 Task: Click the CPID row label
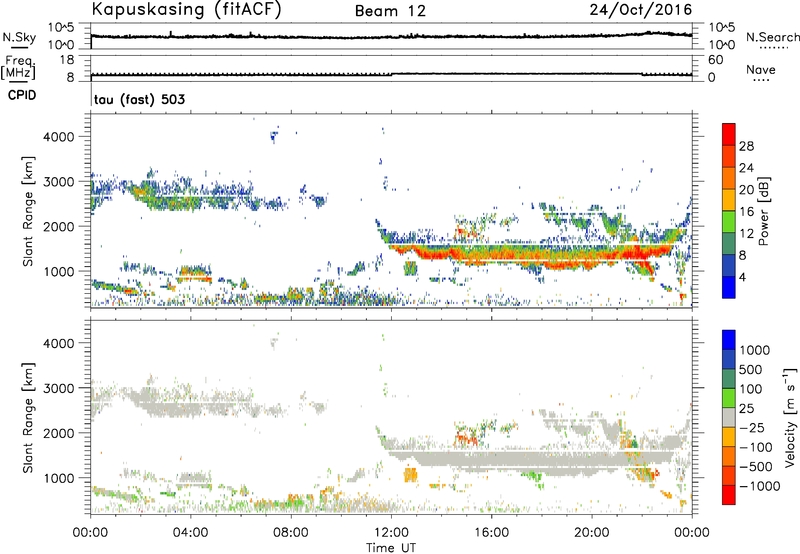point(22,95)
